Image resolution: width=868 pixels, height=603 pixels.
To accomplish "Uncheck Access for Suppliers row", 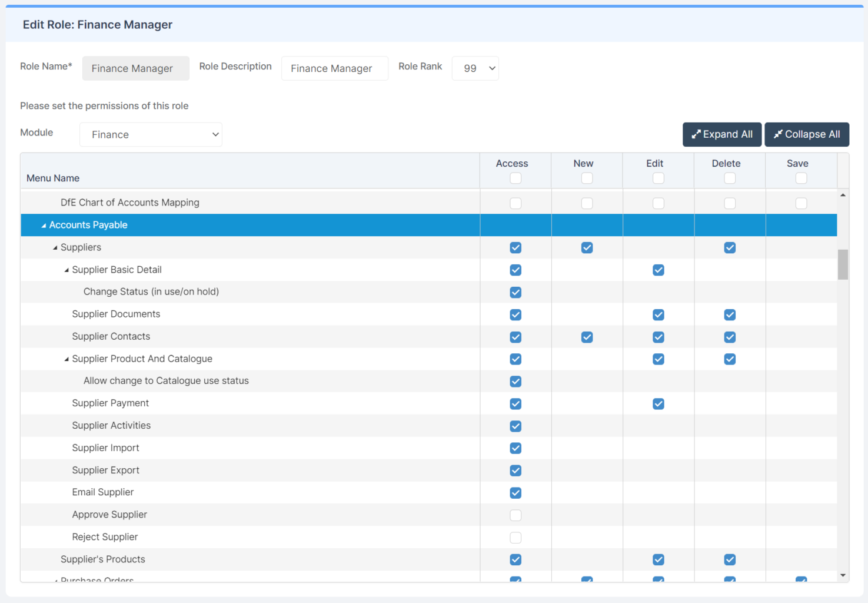I will [x=516, y=247].
